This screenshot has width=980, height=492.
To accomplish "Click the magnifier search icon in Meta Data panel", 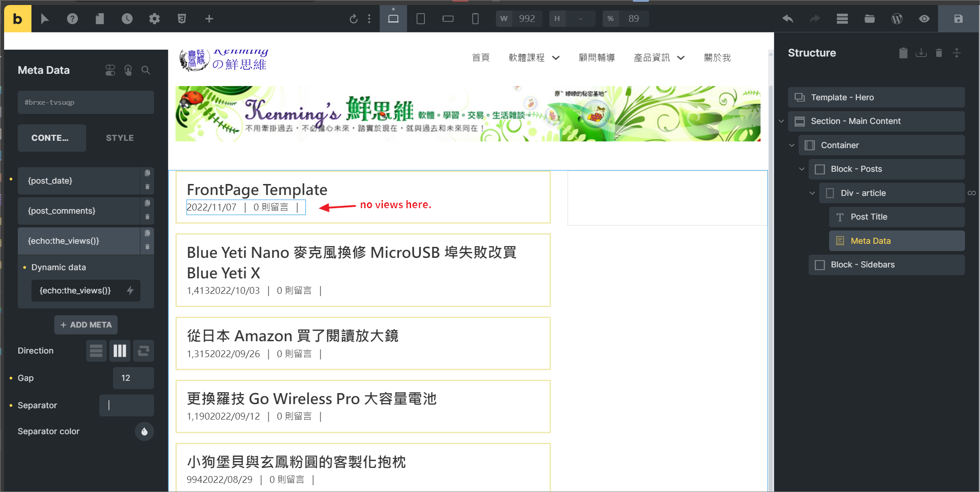I will tap(146, 70).
